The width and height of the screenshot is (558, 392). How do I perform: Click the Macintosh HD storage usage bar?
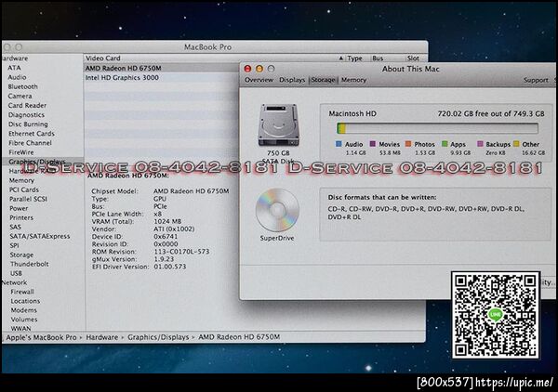[x=437, y=128]
